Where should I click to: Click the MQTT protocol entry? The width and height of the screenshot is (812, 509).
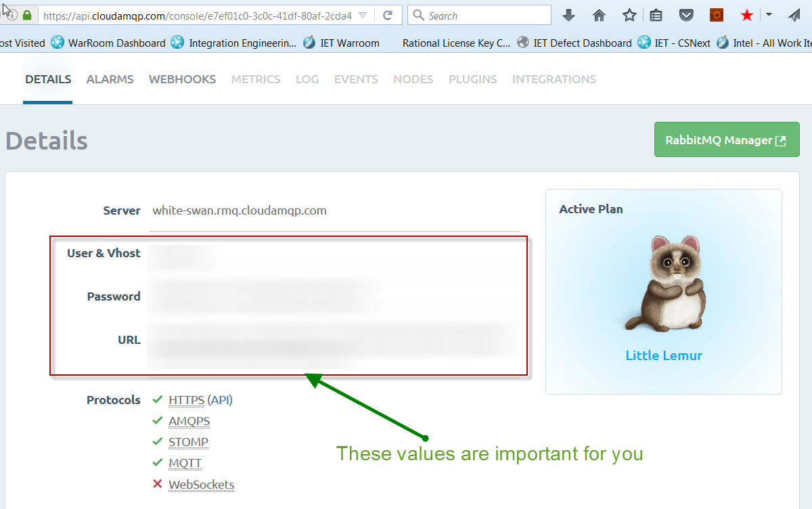185,463
